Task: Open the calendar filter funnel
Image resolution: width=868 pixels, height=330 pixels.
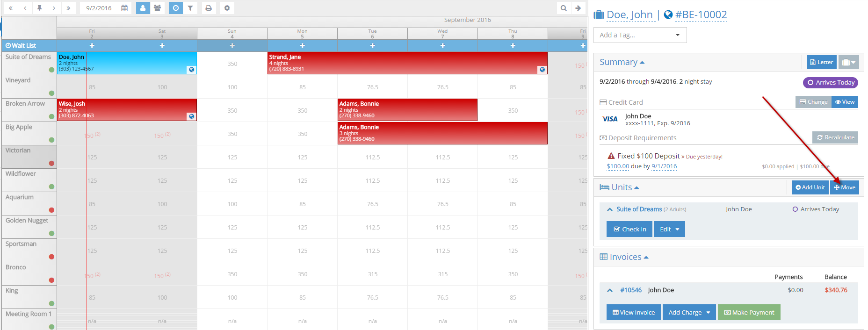Action: coord(190,8)
